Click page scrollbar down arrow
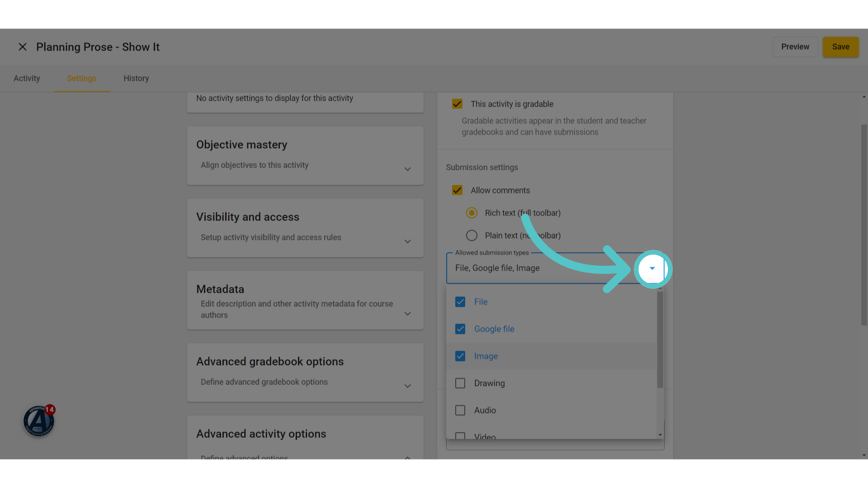The image size is (868, 488). click(x=864, y=455)
